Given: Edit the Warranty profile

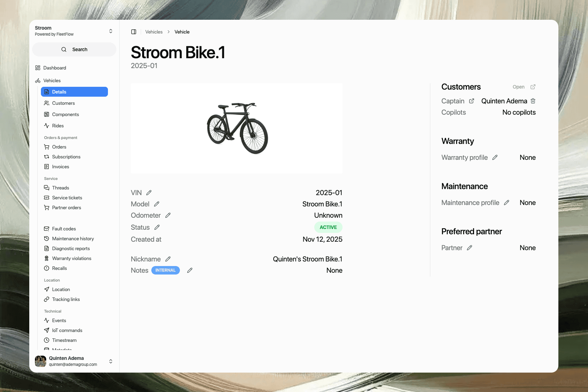Looking at the screenshot, I should tap(495, 157).
